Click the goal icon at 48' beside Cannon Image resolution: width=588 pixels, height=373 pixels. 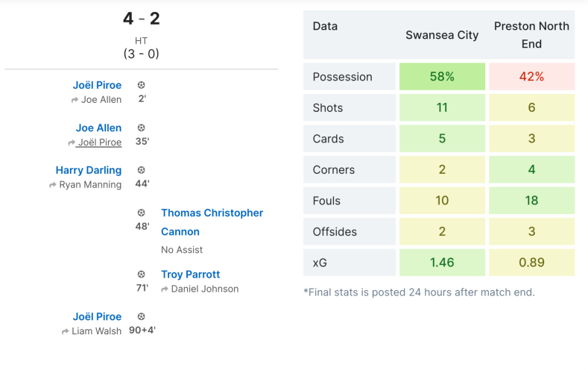[142, 213]
